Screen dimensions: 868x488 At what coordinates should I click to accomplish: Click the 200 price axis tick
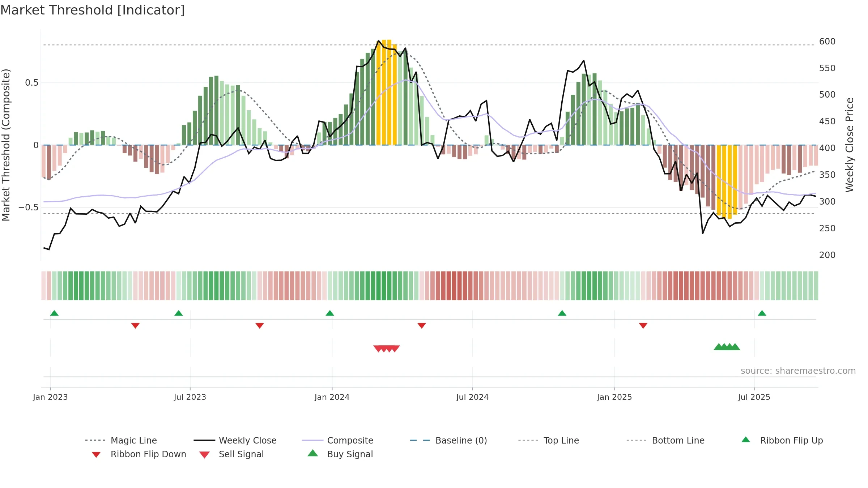(827, 255)
